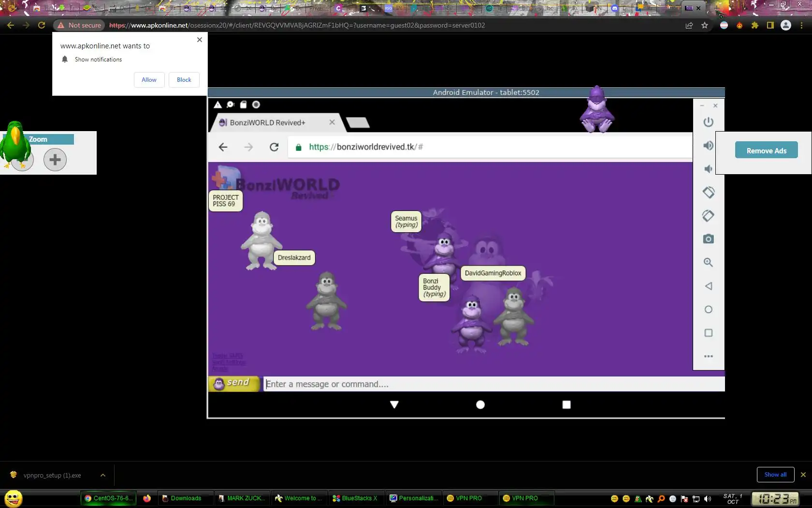
Task: Switch to BlueStacks X taskbar item
Action: point(356,498)
